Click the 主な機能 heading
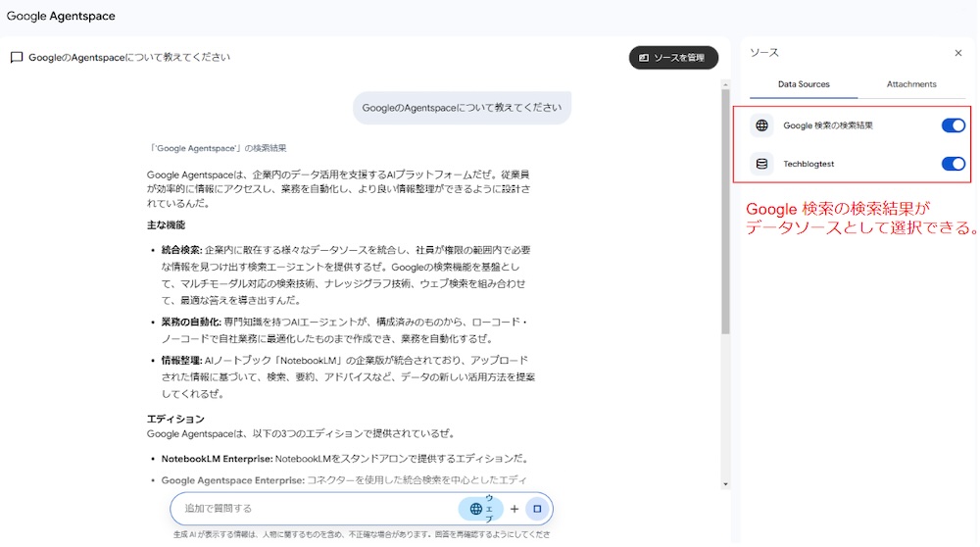 166,225
